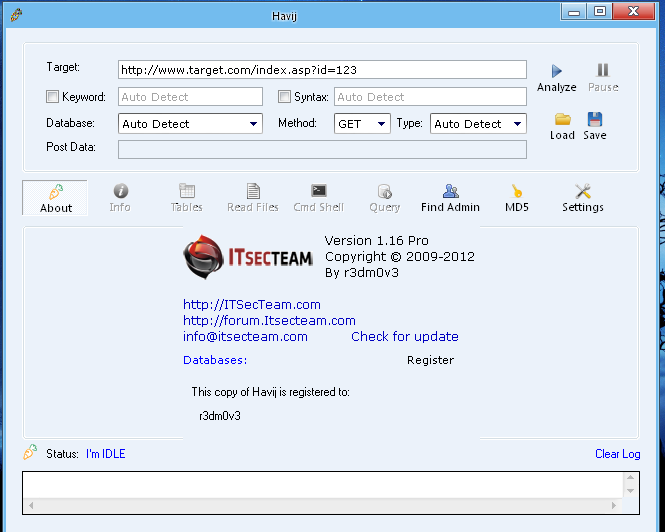Click the ITSecTeam logo image
Image resolution: width=665 pixels, height=532 pixels.
click(x=248, y=257)
